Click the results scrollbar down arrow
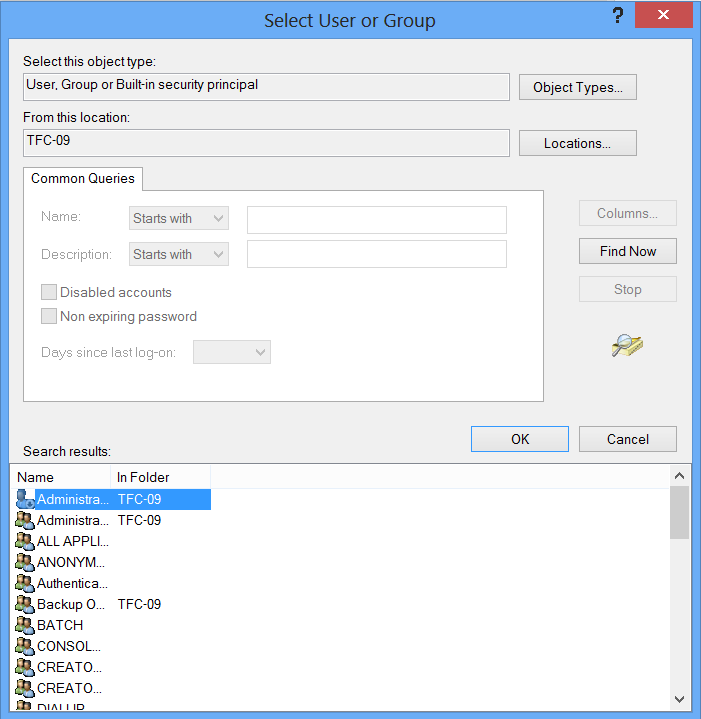701x719 pixels. (x=679, y=699)
